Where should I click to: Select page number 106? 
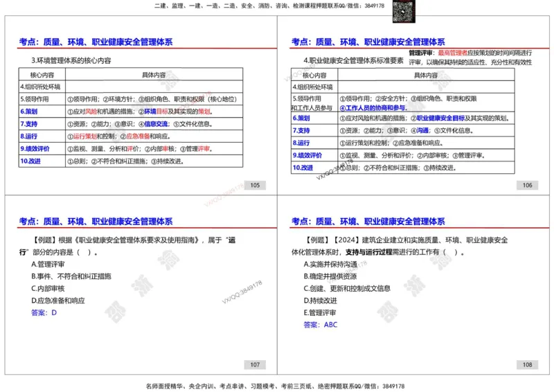coord(527,185)
